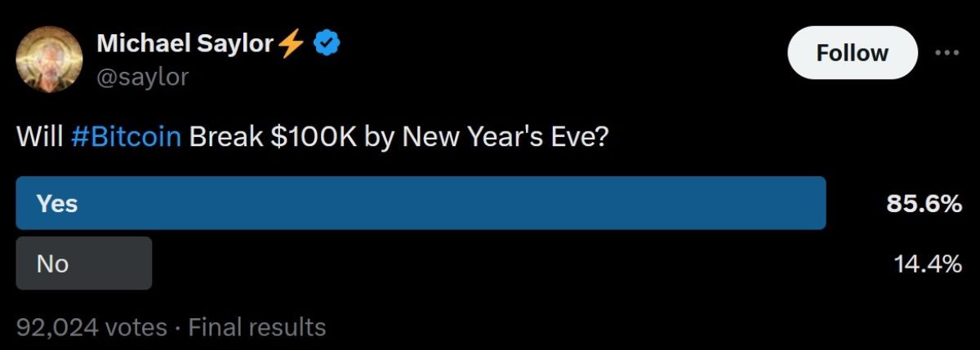The image size is (980, 350).
Task: Click the word Will starting the tweet
Action: coord(40,136)
